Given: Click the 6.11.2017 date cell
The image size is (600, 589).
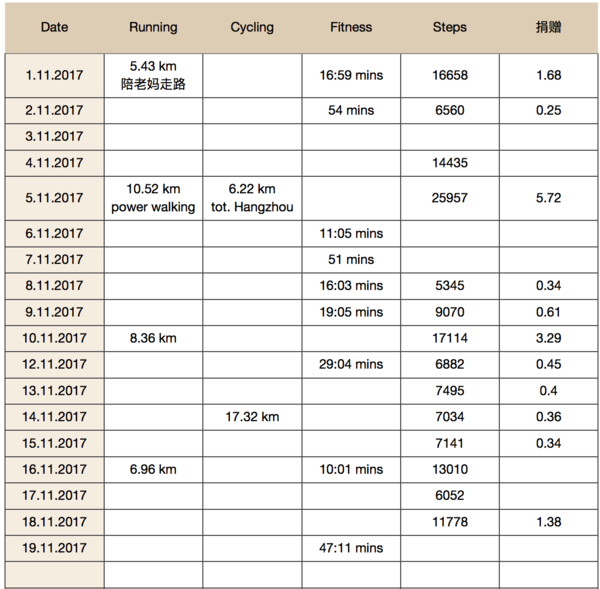Looking at the screenshot, I should (54, 233).
